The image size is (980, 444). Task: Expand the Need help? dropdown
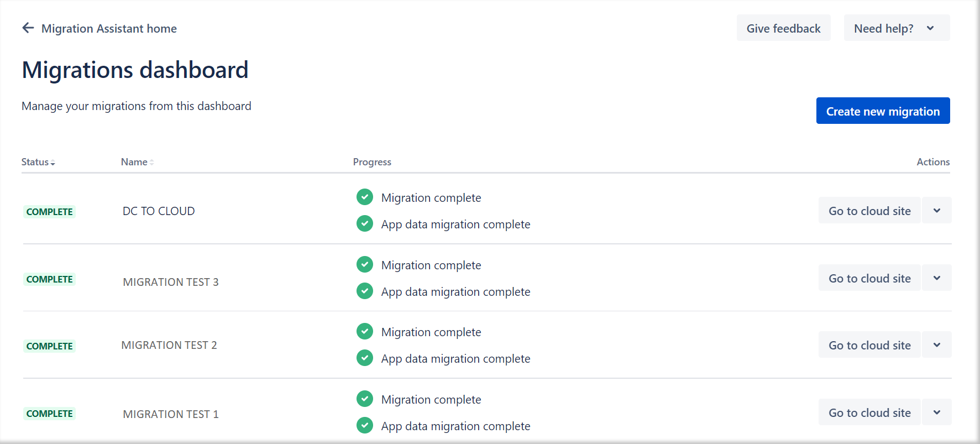point(896,28)
